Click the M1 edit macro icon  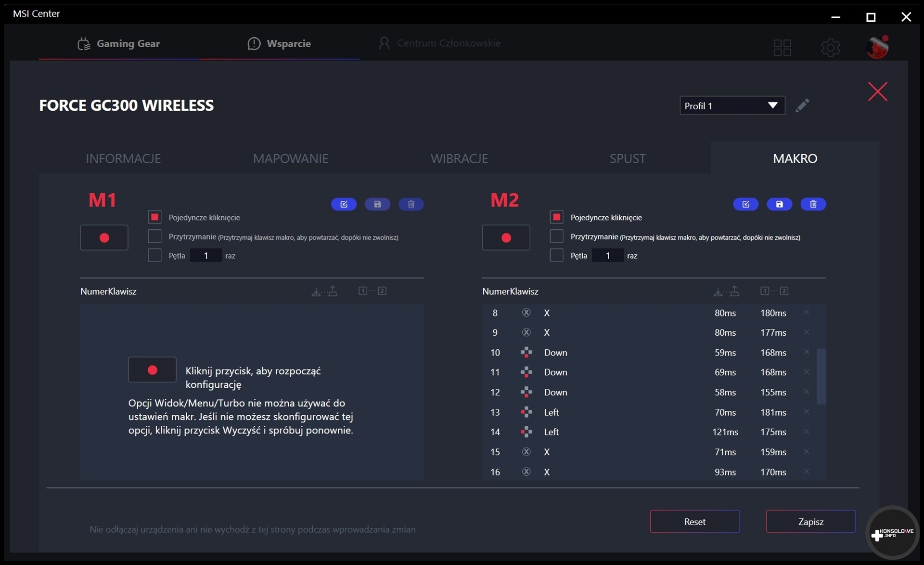[344, 204]
